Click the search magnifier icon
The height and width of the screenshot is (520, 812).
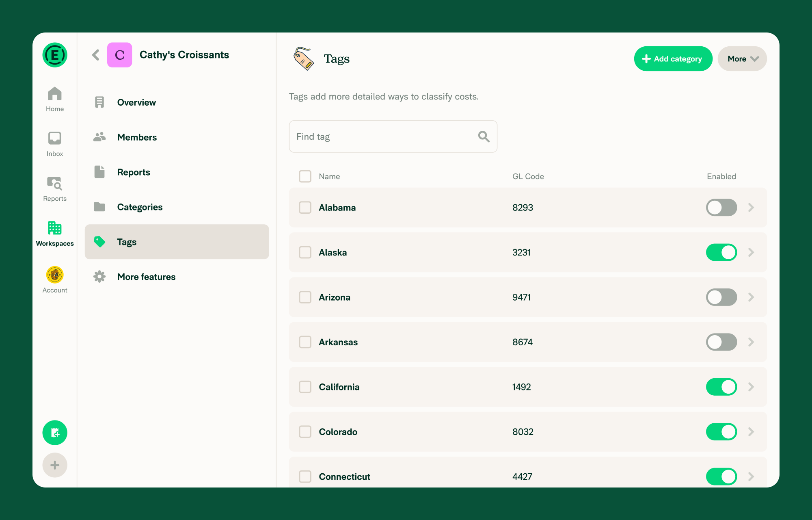coord(484,136)
